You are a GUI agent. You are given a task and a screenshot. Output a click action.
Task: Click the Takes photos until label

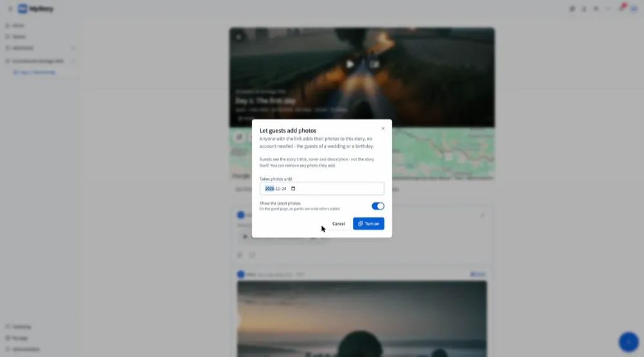(276, 179)
